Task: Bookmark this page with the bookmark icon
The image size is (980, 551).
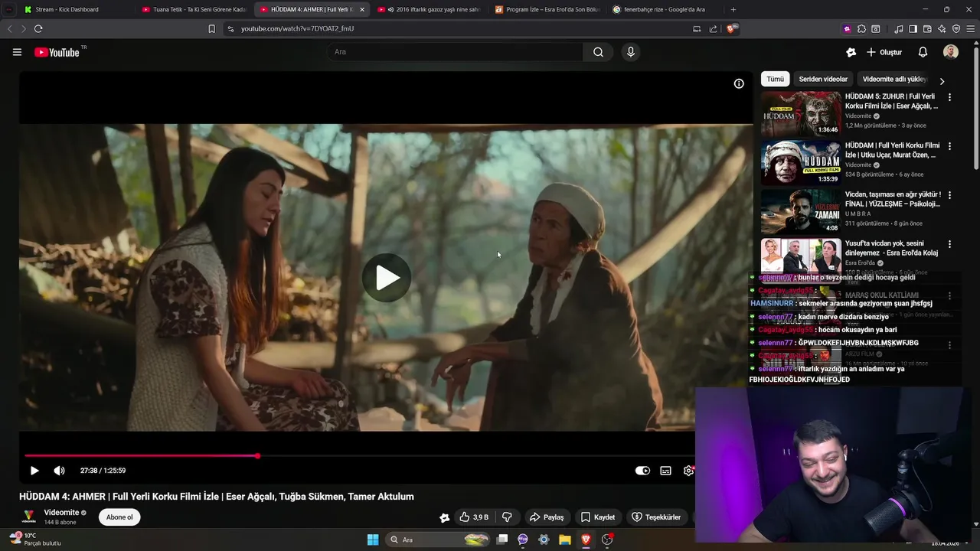Action: (x=212, y=29)
